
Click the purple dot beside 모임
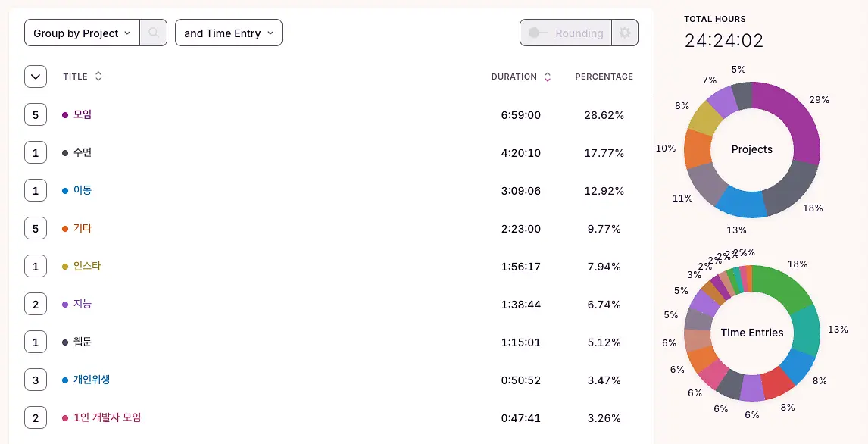pos(65,115)
